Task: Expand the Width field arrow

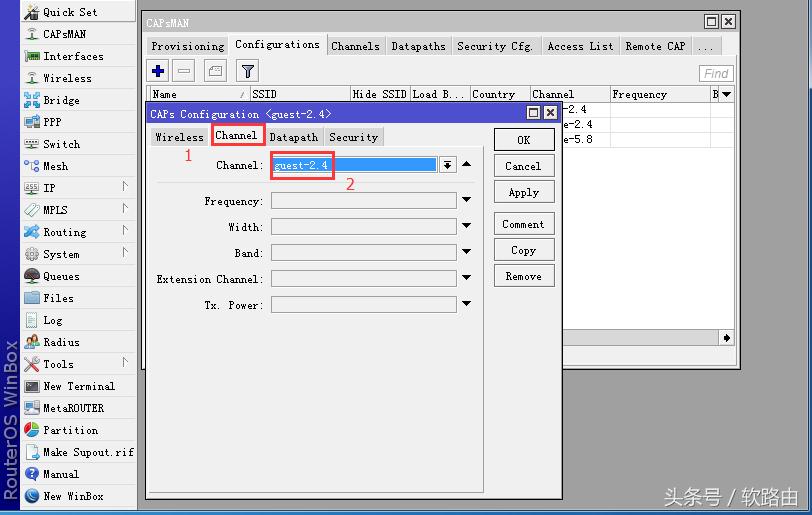Action: click(x=467, y=226)
